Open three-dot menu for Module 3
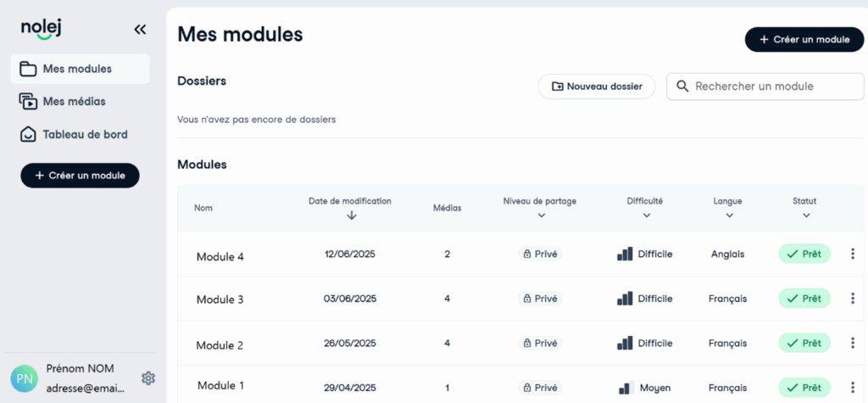868x403 pixels. tap(852, 299)
